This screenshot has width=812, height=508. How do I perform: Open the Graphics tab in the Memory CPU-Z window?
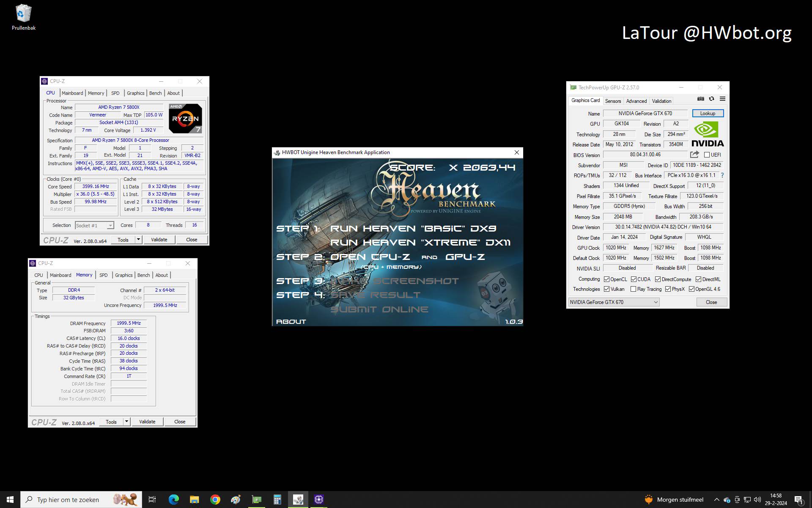pyautogui.click(x=123, y=275)
